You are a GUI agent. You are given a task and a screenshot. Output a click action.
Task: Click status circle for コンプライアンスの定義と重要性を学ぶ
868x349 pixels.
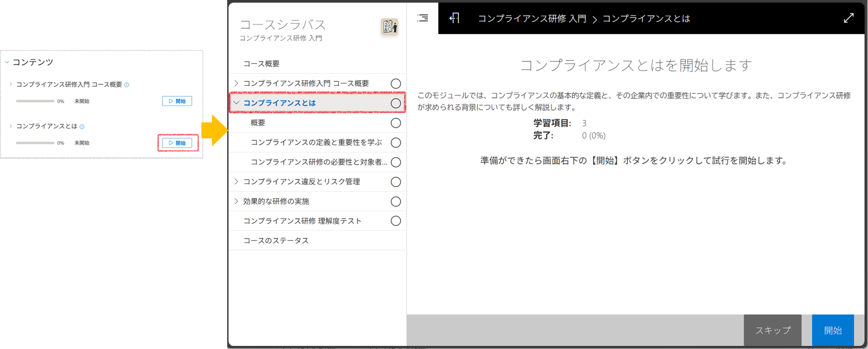(x=396, y=143)
